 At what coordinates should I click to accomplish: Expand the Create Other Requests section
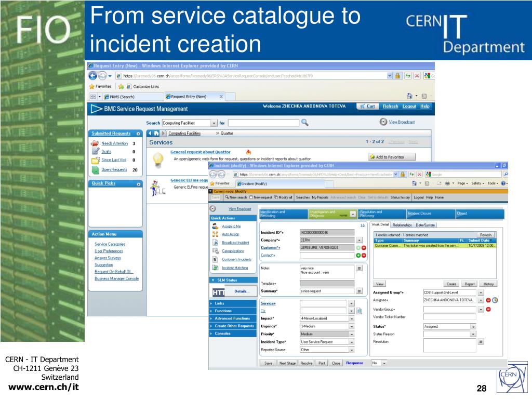[233, 326]
